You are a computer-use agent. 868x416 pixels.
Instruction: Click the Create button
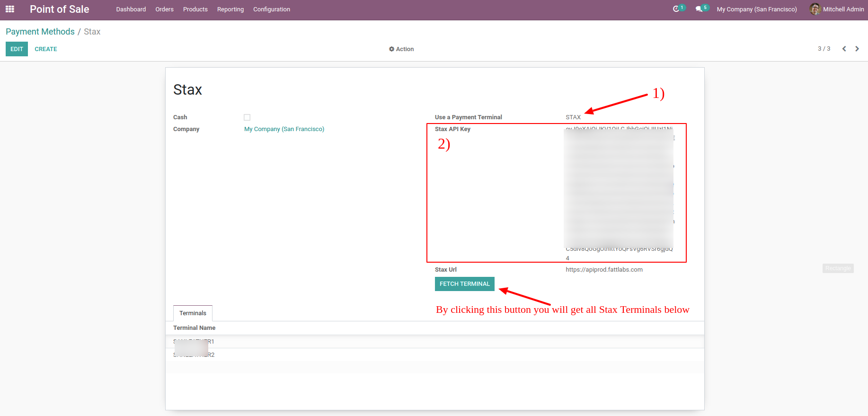[x=46, y=49]
